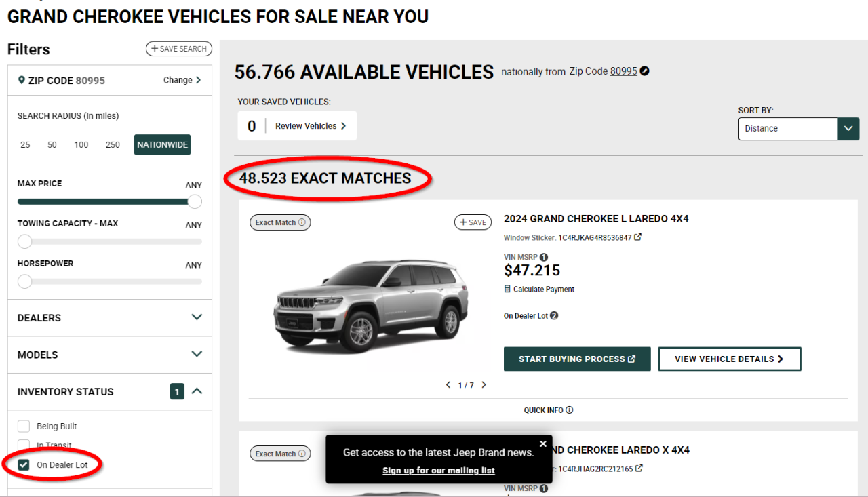Screen dimensions: 868x497
Task: Click the VIN MSRP info icon
Action: 544,258
